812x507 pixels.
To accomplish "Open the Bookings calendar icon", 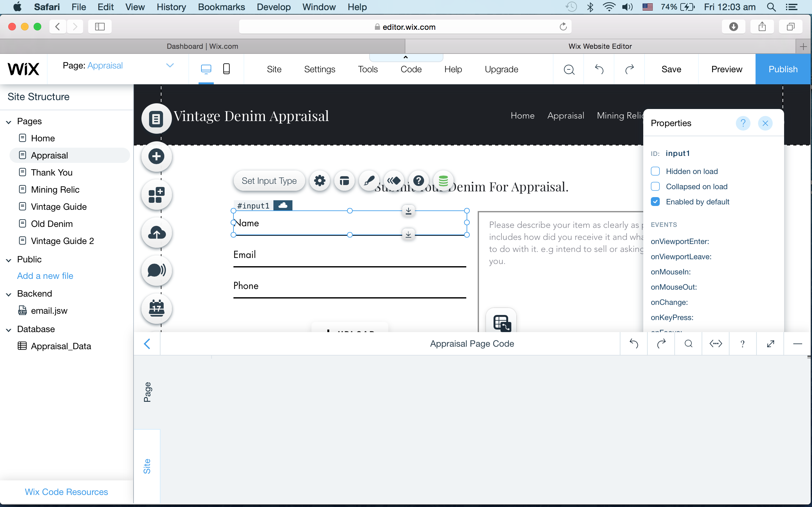I will pyautogui.click(x=156, y=308).
